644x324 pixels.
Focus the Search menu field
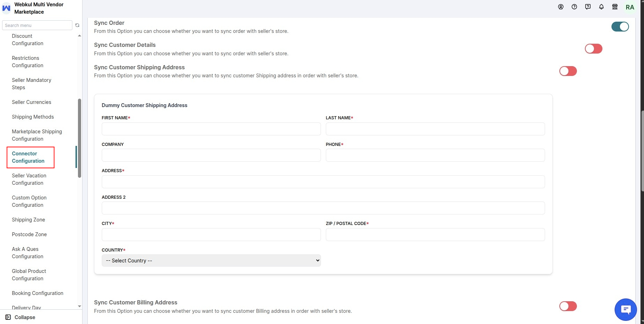tap(37, 25)
